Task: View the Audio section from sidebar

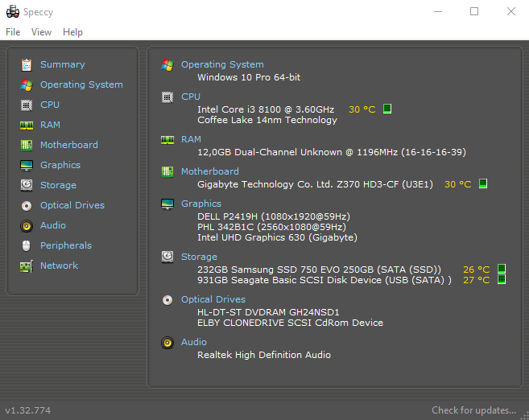Action: point(52,225)
